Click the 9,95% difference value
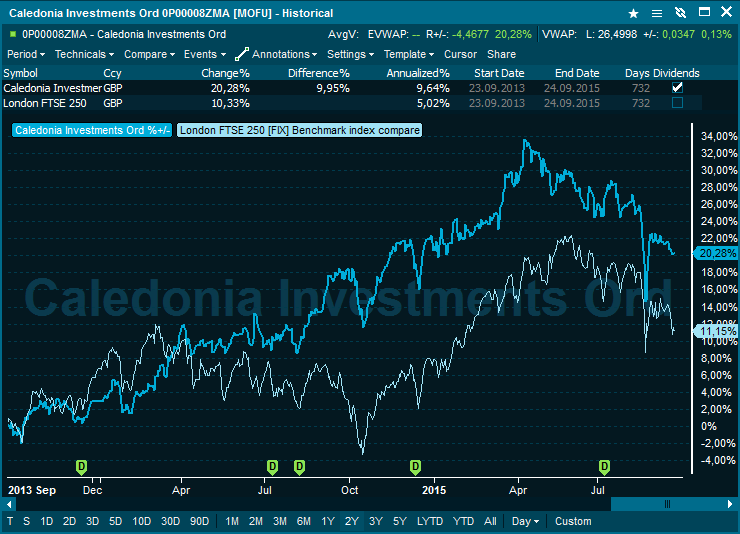This screenshot has height=534, width=740. [333, 88]
